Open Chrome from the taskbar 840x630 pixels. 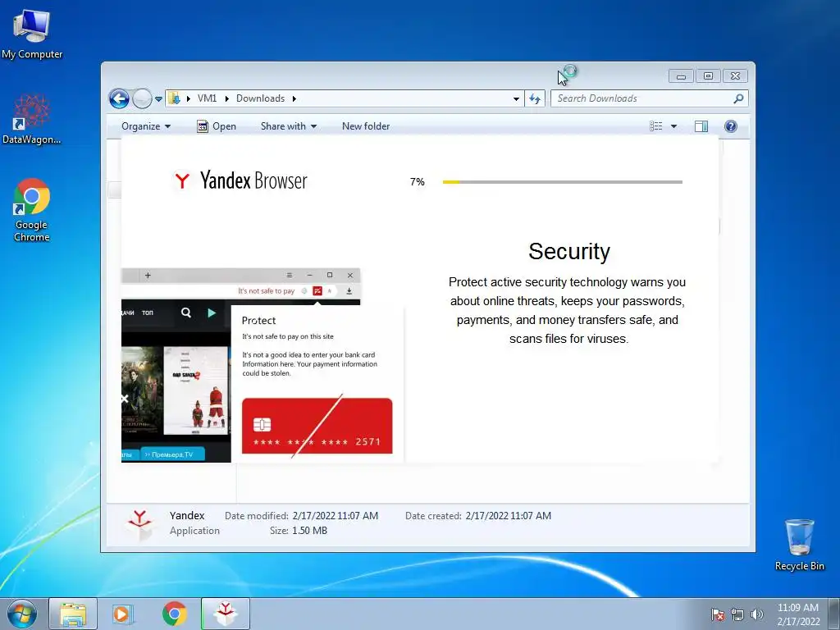pos(174,614)
